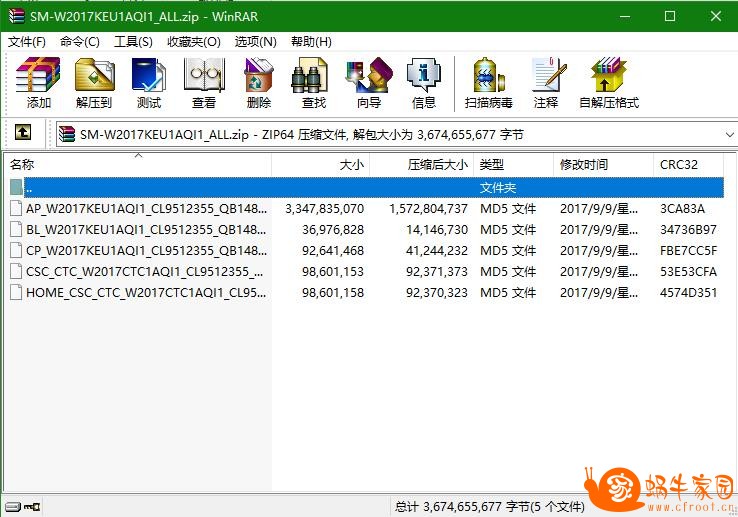Click CRC32 value 34736B97
The image size is (738, 517).
(x=688, y=230)
